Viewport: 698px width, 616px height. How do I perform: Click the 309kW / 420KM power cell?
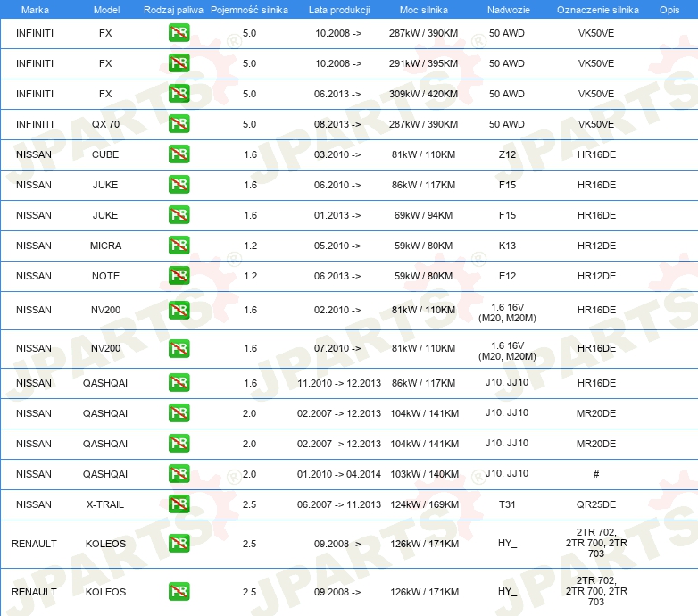pyautogui.click(x=423, y=94)
